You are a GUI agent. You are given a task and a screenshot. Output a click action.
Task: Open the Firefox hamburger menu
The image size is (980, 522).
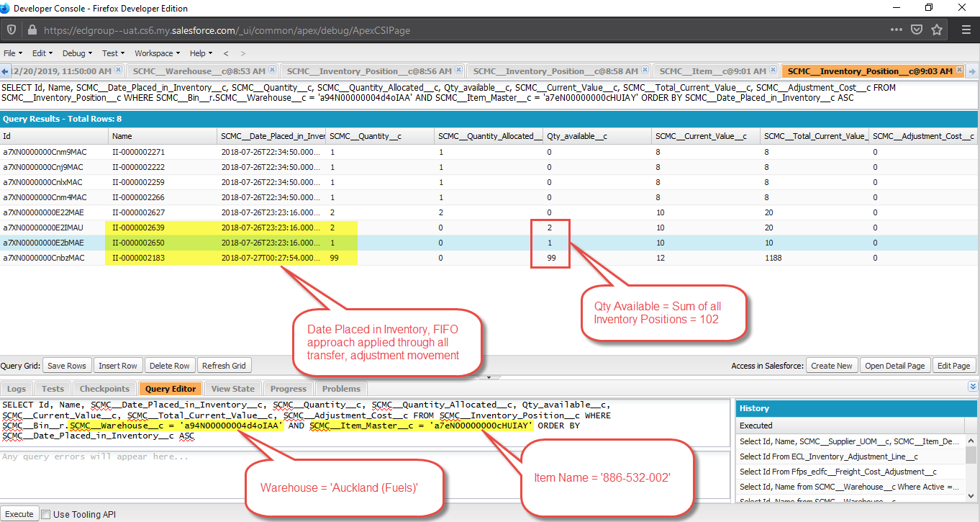pos(966,30)
